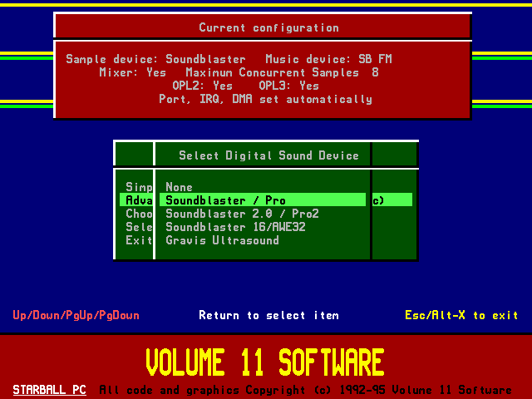Screen dimensions: 532x399
Task: Click the Sele item in background menu
Action: tap(138, 227)
